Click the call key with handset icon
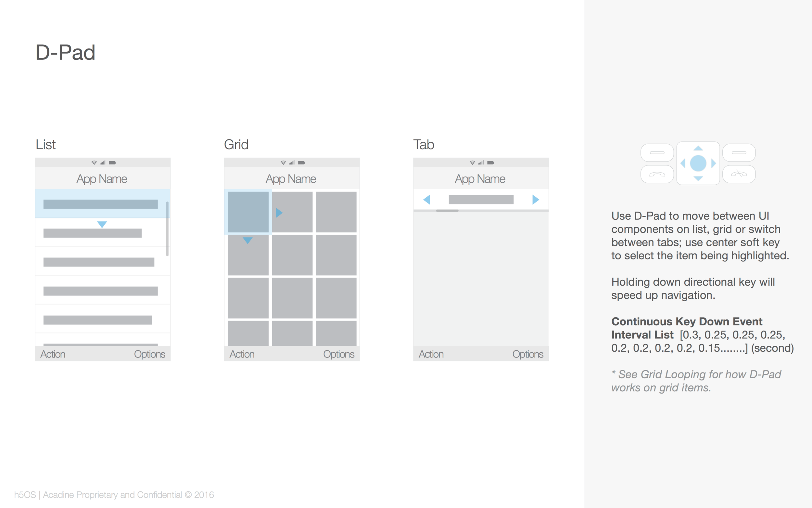This screenshot has width=812, height=508. 657,174
